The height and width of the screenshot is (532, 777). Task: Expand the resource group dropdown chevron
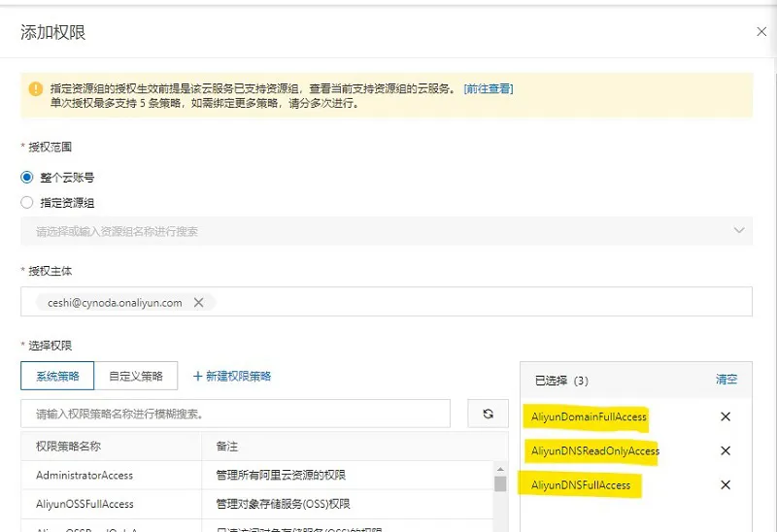(739, 230)
